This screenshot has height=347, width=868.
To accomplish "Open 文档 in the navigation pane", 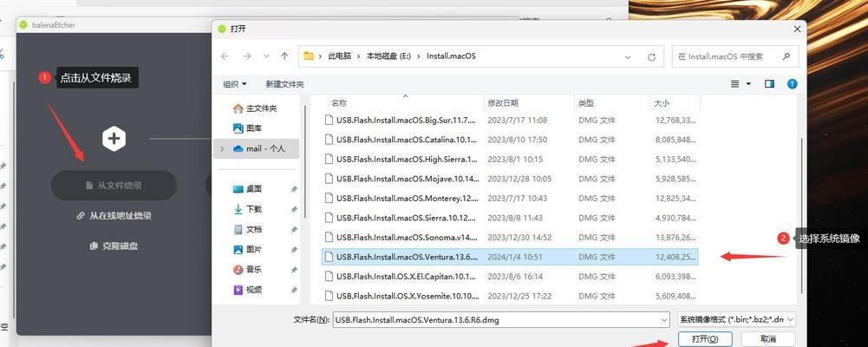I will 248,229.
